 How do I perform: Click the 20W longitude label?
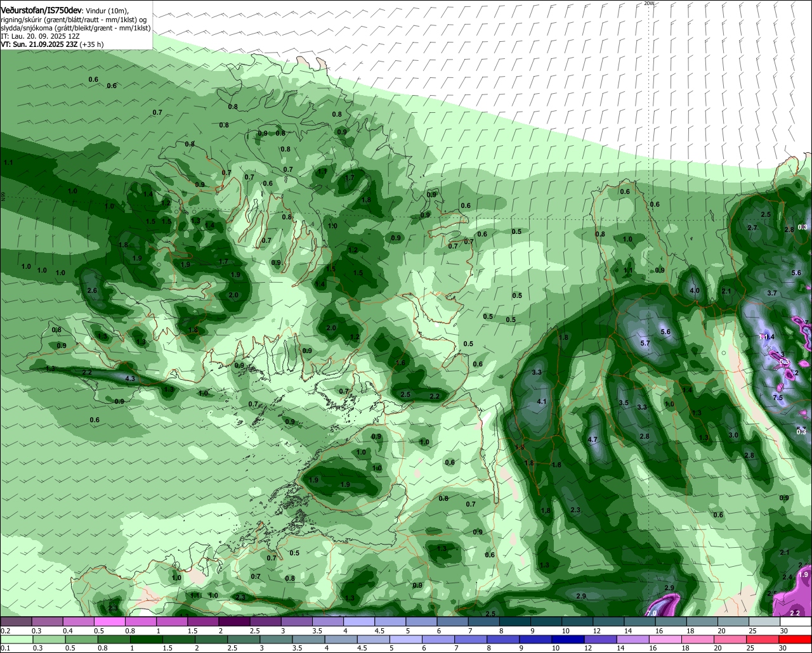coord(648,3)
